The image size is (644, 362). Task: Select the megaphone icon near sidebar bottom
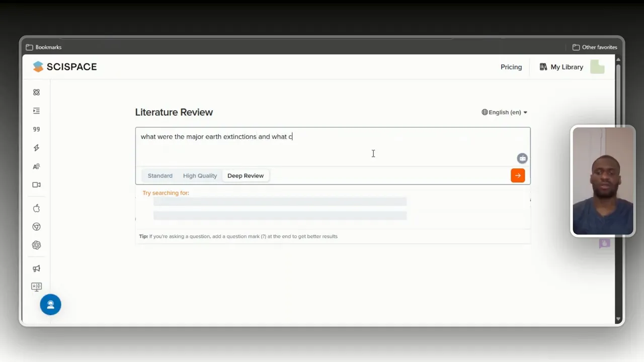point(36,268)
